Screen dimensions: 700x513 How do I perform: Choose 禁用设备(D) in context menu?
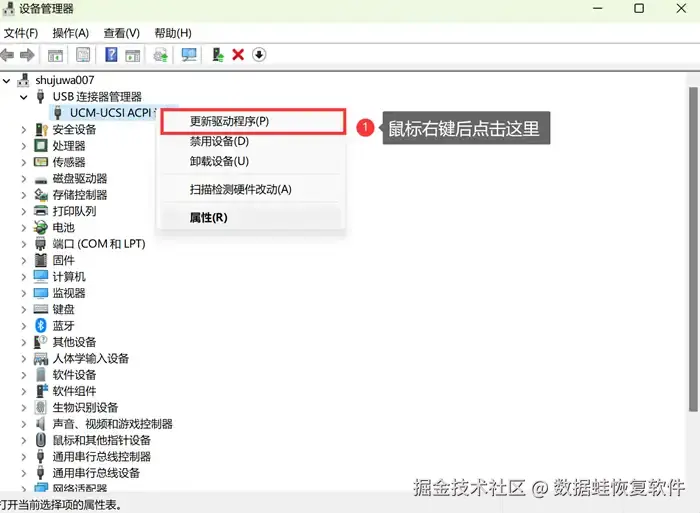coord(253,142)
